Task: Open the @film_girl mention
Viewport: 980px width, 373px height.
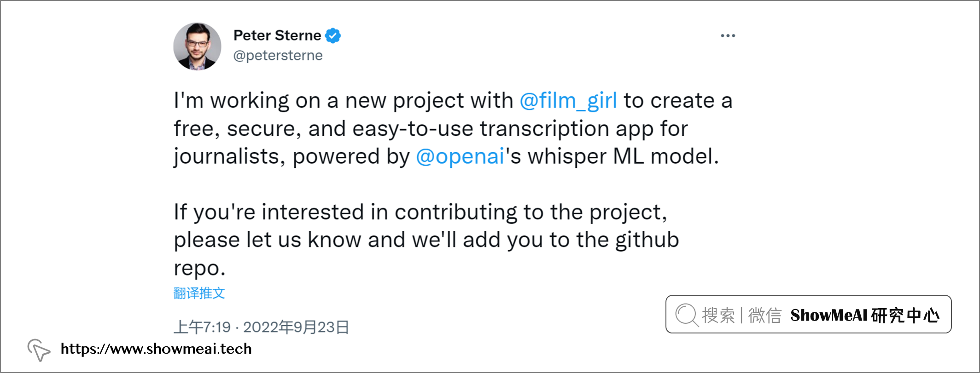Action: [x=568, y=101]
